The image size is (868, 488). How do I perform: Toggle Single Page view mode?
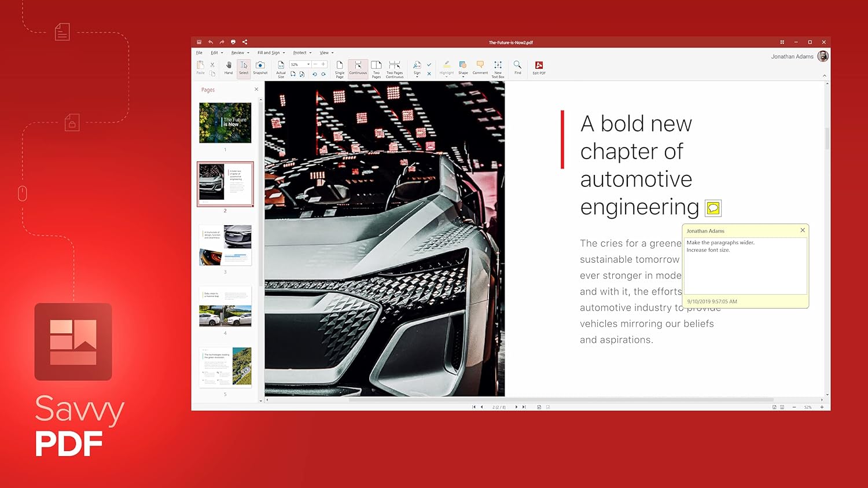pyautogui.click(x=340, y=65)
